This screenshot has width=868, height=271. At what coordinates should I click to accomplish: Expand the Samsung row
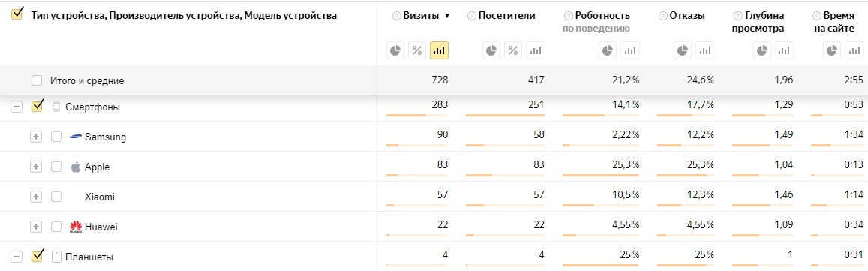pyautogui.click(x=36, y=137)
